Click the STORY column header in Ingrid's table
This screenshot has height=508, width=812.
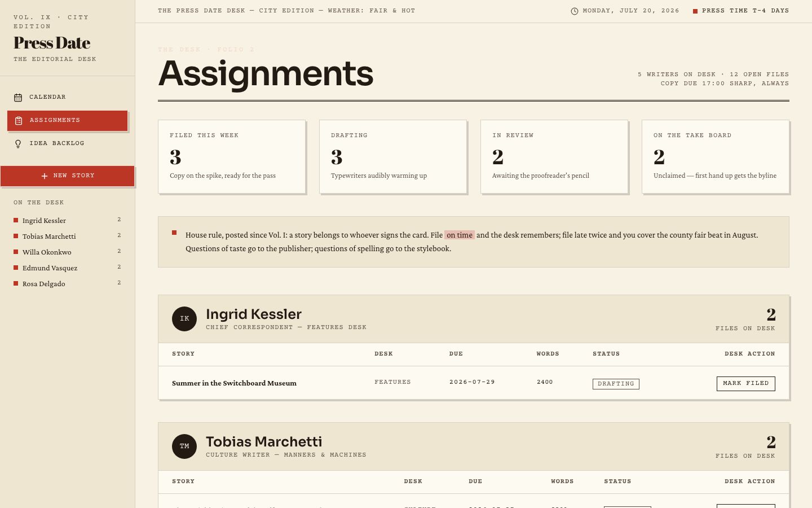(x=183, y=354)
